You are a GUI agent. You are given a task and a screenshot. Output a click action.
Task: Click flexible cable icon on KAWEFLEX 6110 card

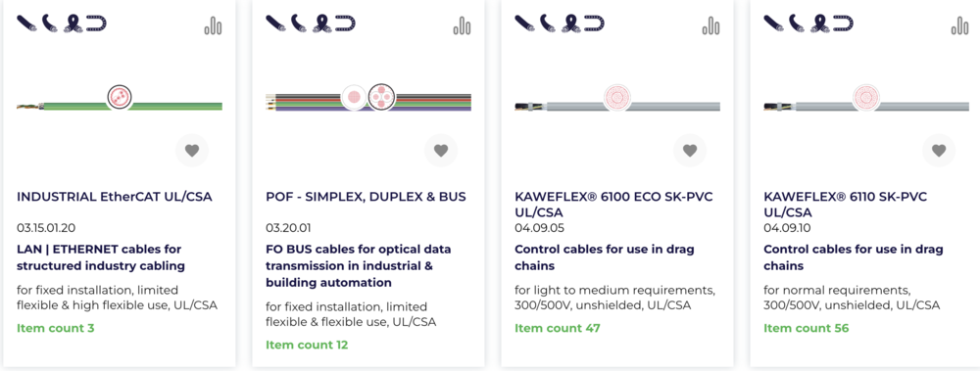click(x=798, y=23)
